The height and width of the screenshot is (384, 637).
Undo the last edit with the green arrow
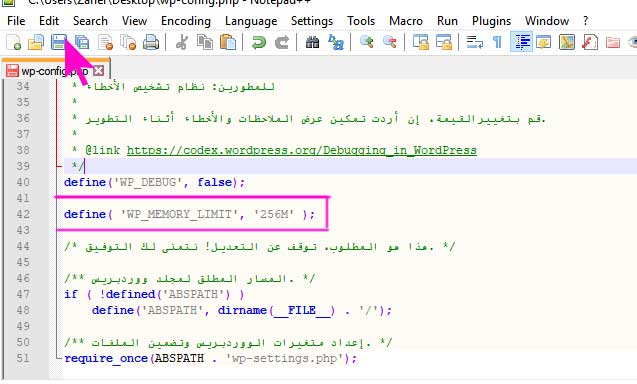[258, 42]
